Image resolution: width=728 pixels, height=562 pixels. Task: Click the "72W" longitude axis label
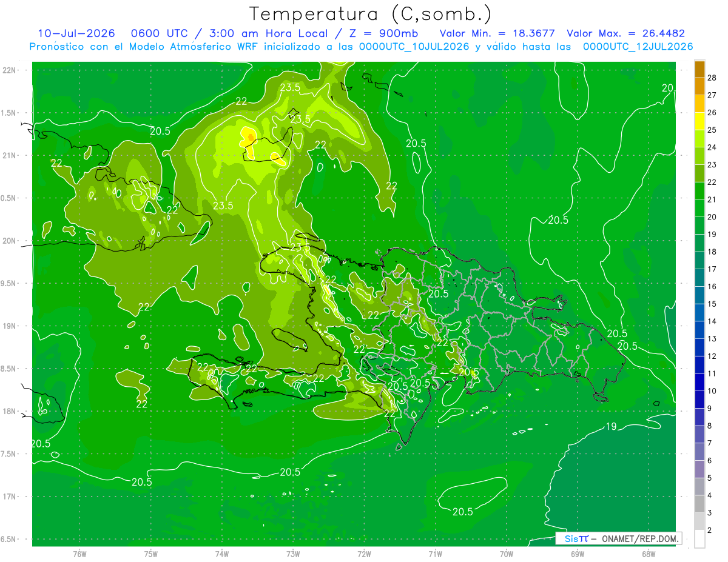click(x=364, y=554)
